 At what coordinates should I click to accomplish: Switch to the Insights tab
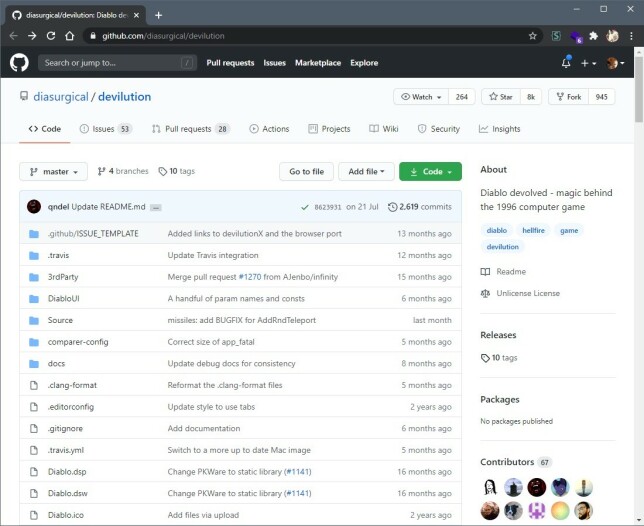(x=499, y=129)
